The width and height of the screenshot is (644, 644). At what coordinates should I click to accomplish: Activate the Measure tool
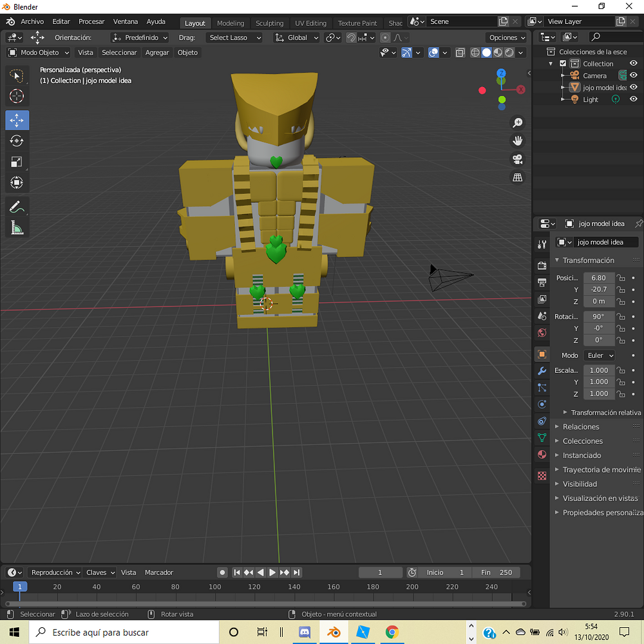pyautogui.click(x=17, y=226)
